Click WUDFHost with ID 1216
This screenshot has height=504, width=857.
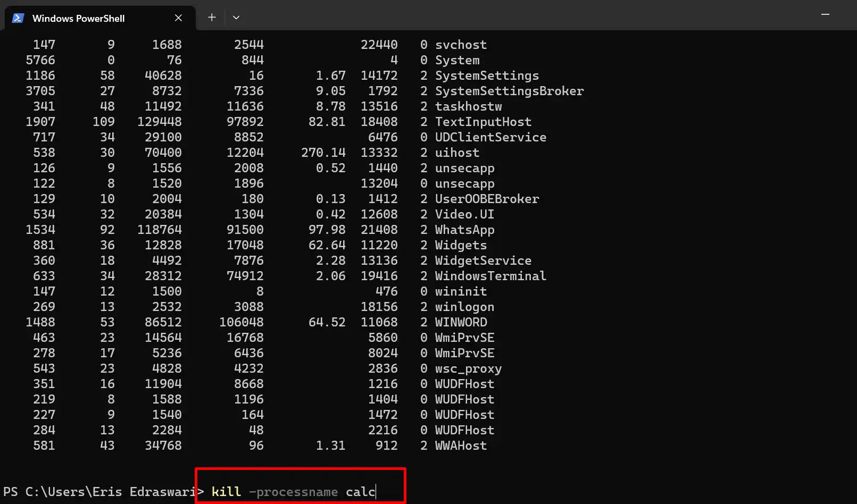point(464,384)
